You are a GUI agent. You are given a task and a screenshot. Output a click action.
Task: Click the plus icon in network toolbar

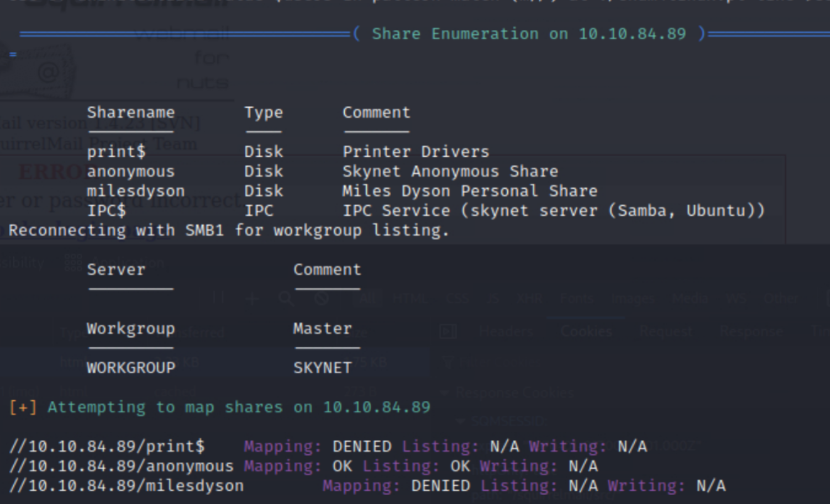[x=253, y=299]
